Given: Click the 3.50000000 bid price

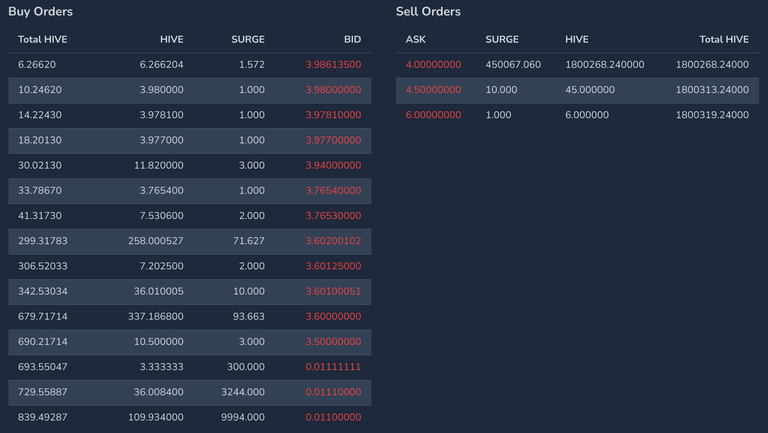Looking at the screenshot, I should point(333,342).
